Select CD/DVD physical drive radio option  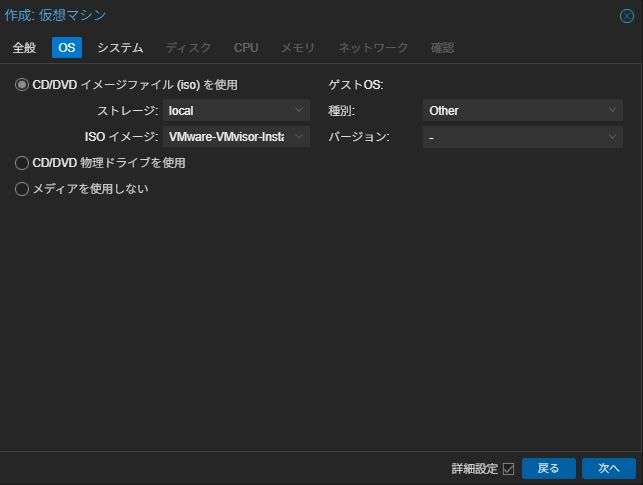point(22,163)
